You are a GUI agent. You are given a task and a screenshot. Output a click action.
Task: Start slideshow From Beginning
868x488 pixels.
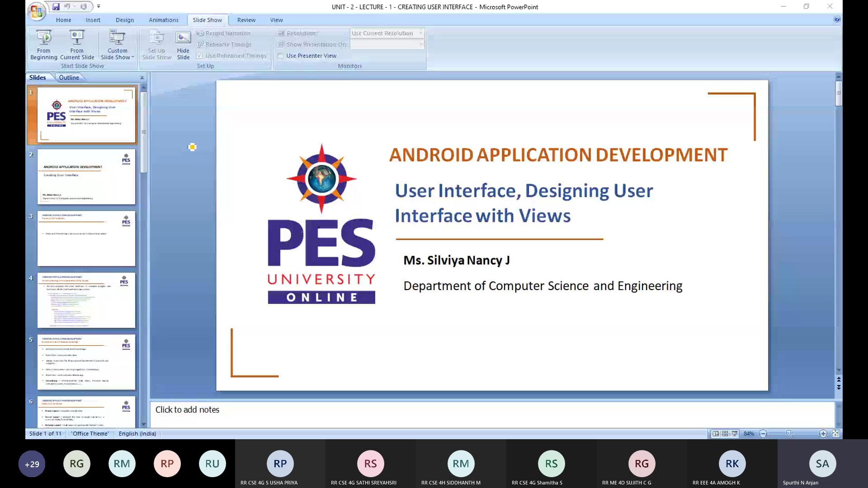[43, 44]
